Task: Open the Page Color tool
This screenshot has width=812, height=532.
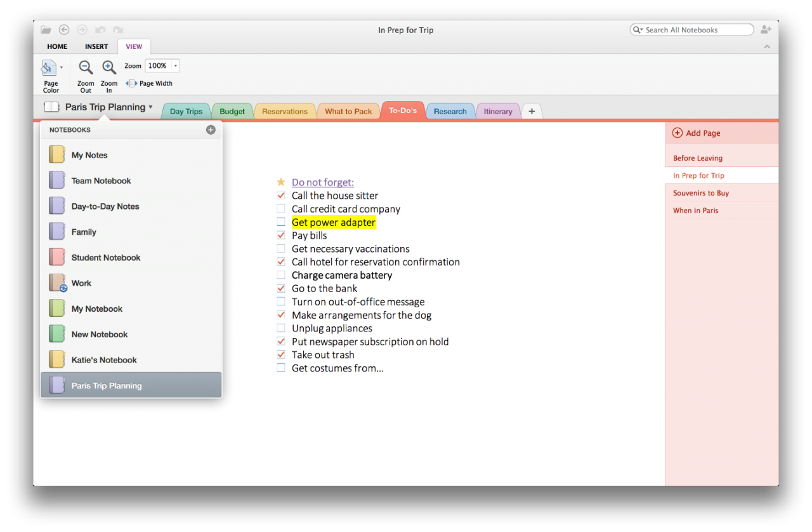Action: point(49,68)
